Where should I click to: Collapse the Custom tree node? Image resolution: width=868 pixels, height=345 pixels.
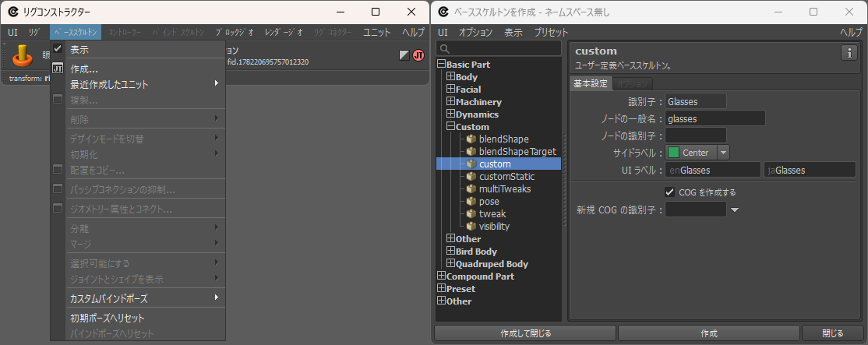[x=450, y=127]
